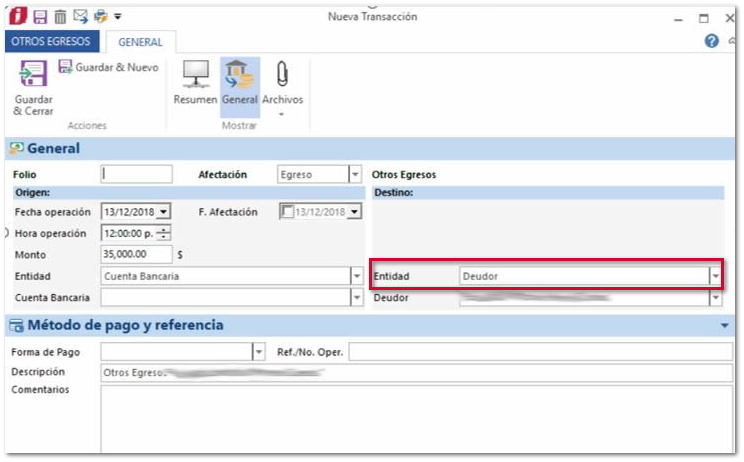The height and width of the screenshot is (462, 744).
Task: Click the print icon in quick access toolbar
Action: (100, 17)
